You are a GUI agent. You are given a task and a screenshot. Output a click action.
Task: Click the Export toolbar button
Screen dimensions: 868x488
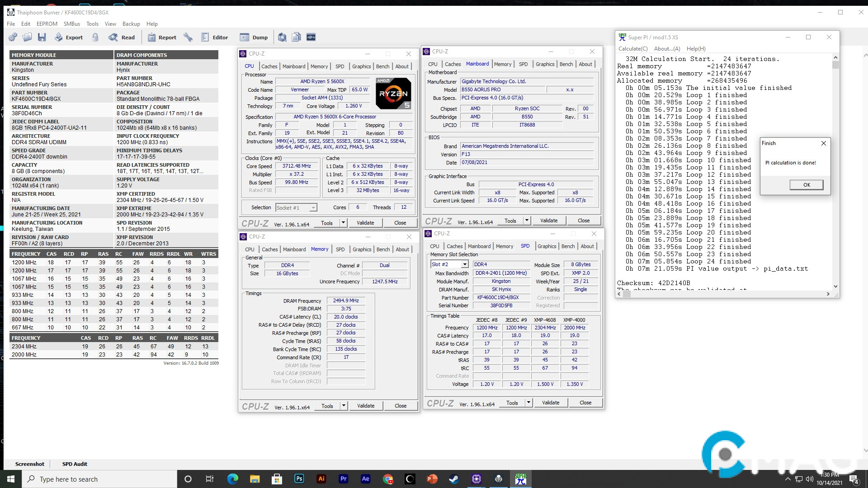point(69,37)
